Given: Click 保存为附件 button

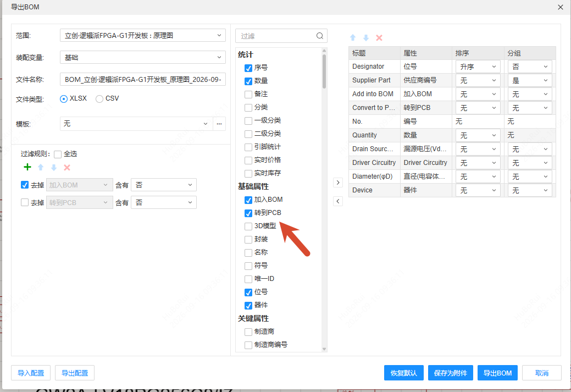Looking at the screenshot, I should point(451,373).
